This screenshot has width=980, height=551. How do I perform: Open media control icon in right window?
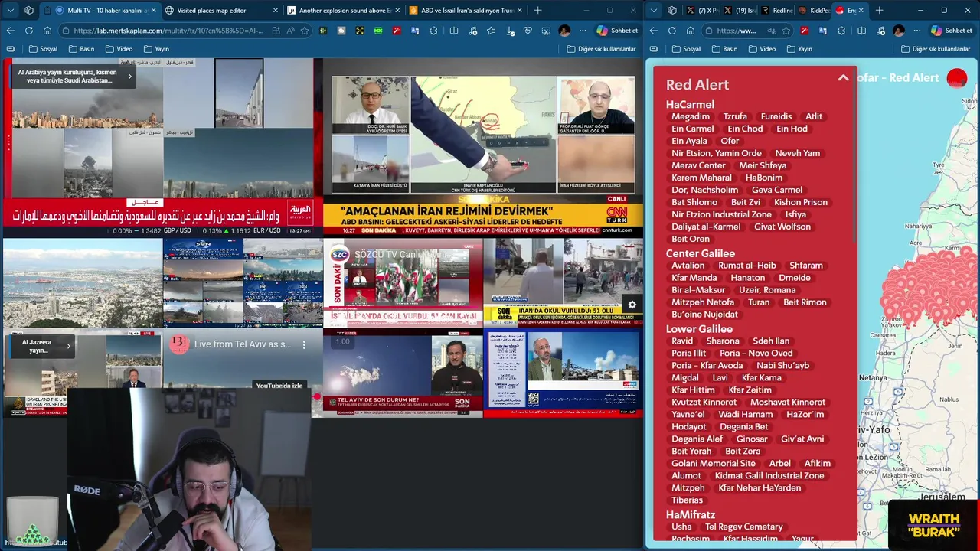(x=880, y=31)
